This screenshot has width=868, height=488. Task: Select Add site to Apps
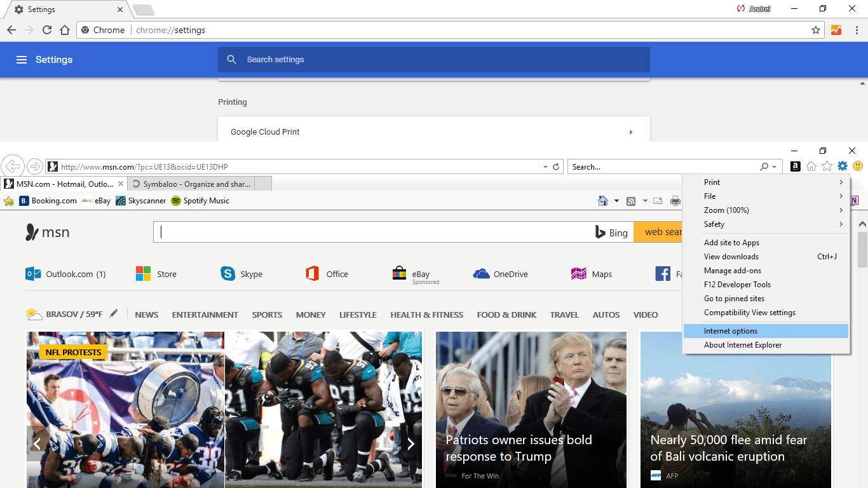(x=766, y=243)
